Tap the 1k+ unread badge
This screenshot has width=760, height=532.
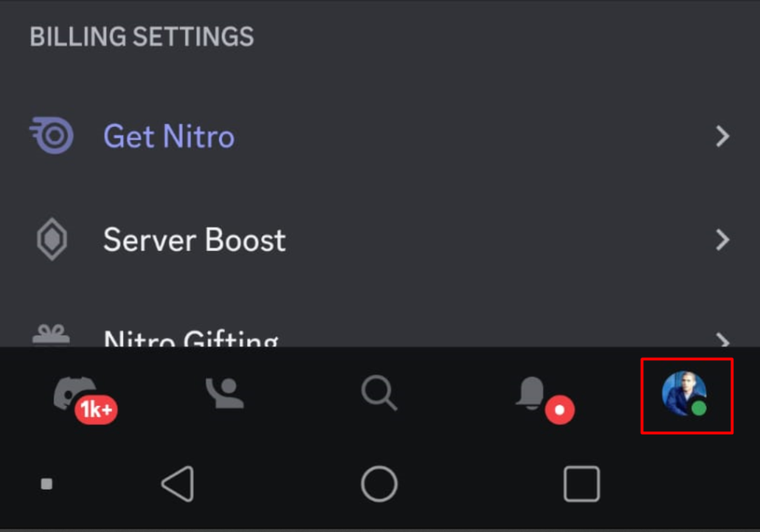[96, 410]
